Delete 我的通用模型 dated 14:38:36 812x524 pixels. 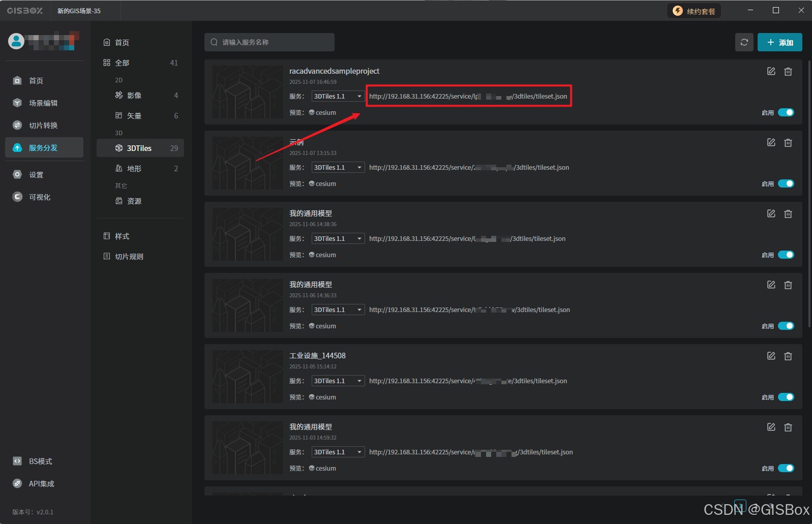[x=788, y=214]
